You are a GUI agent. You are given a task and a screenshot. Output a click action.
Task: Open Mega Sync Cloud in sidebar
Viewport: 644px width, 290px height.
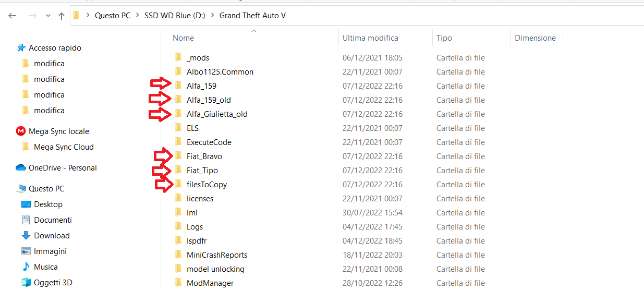coord(64,147)
